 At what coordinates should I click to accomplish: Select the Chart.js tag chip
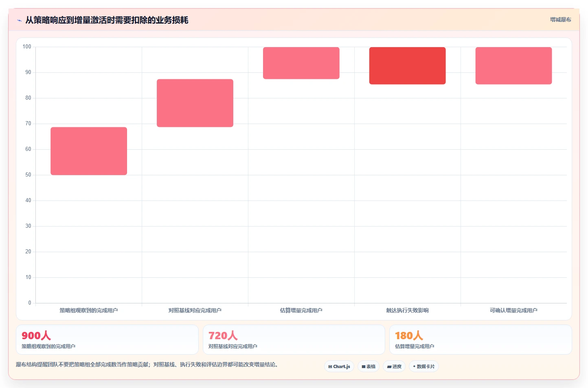coord(339,366)
